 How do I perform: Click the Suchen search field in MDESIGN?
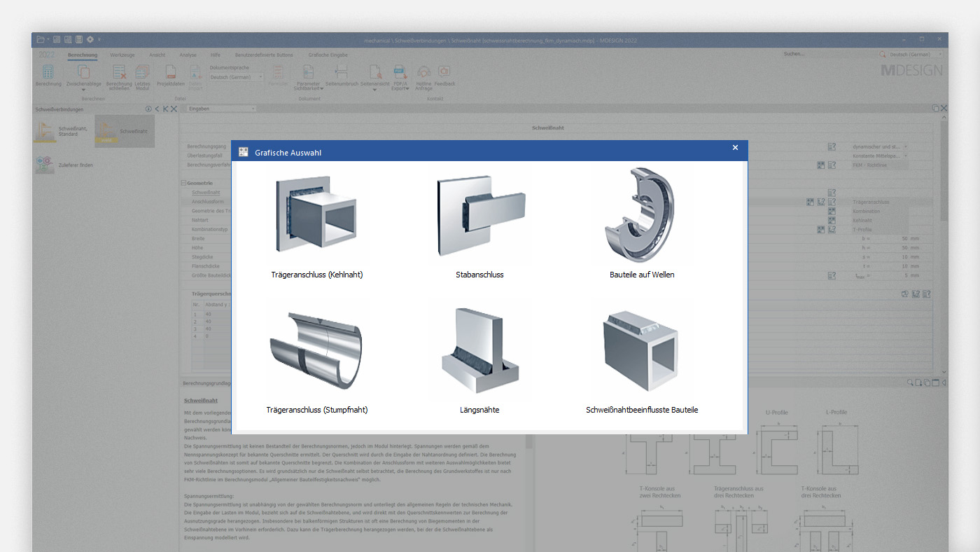(x=828, y=54)
